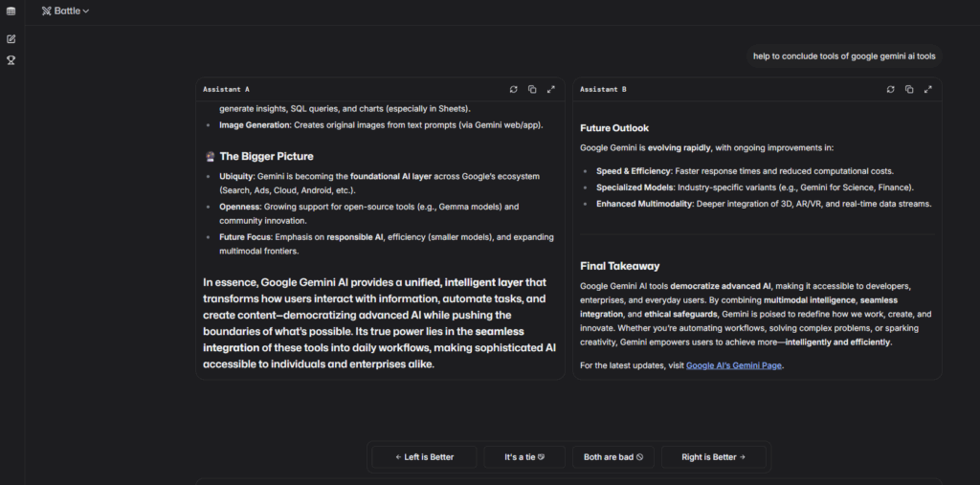Vote It's a tie
This screenshot has height=485, width=980.
pyautogui.click(x=524, y=457)
